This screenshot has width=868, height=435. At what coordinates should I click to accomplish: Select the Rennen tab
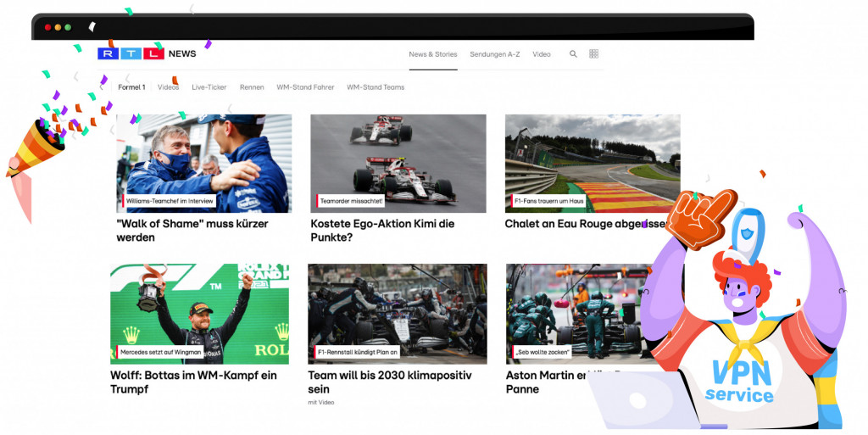[252, 87]
